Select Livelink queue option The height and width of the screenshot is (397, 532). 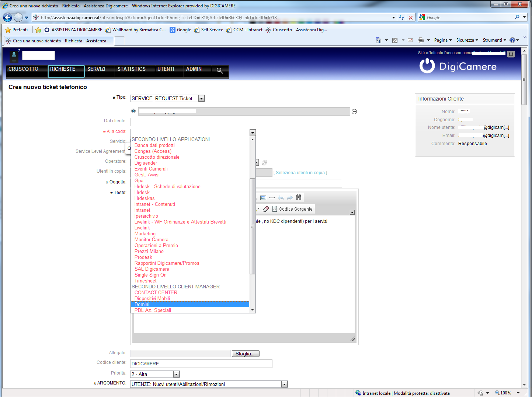point(190,228)
